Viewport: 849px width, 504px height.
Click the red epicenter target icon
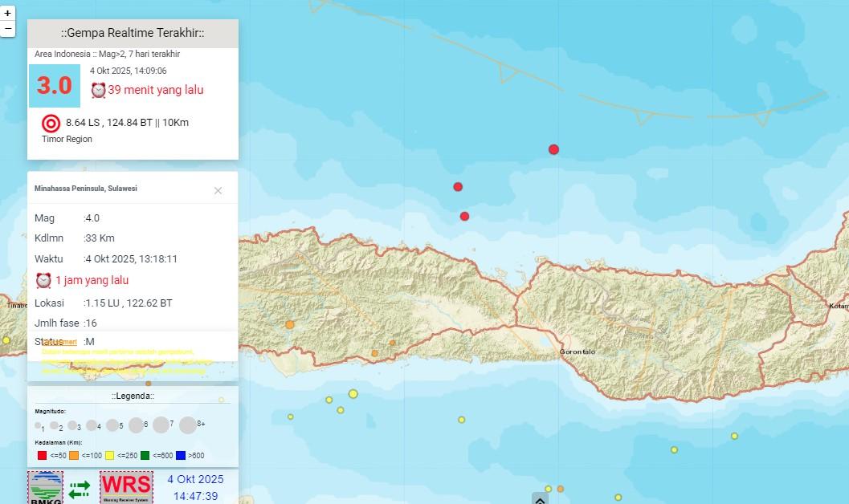(x=50, y=124)
